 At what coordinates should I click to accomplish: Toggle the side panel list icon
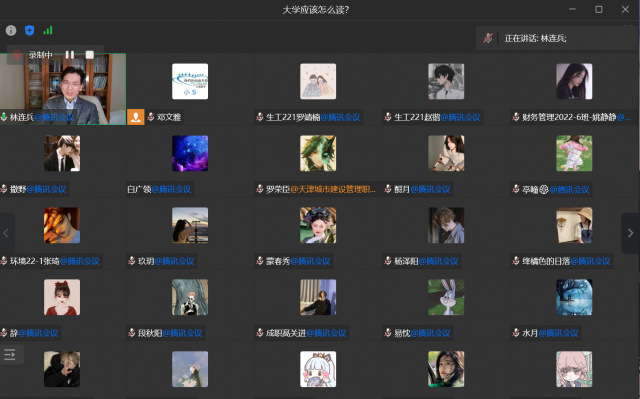tap(10, 355)
